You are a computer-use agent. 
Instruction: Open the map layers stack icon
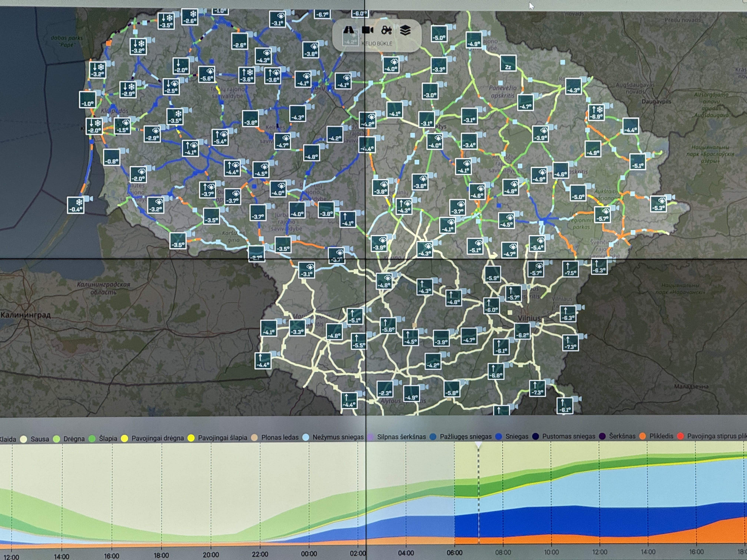(405, 30)
